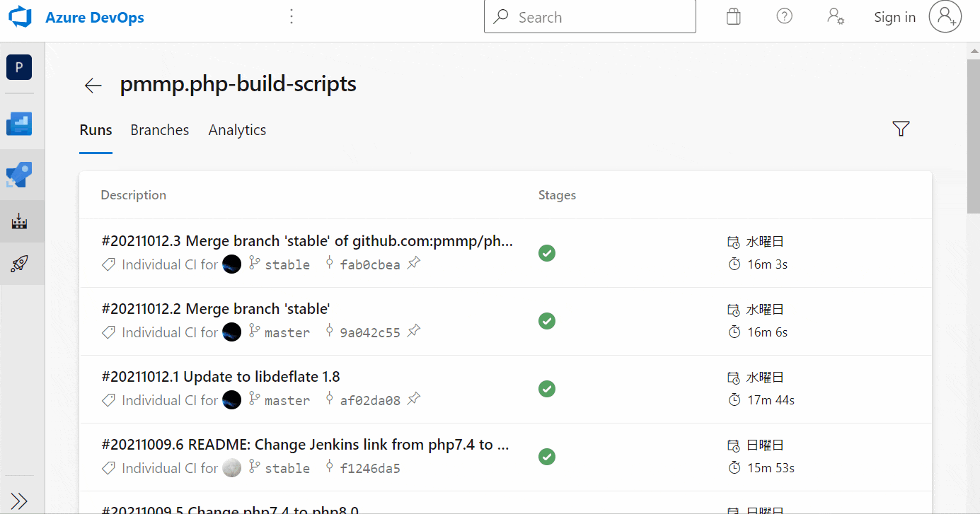980x514 pixels.
Task: Open the Repos icon in sidebar
Action: 19,174
